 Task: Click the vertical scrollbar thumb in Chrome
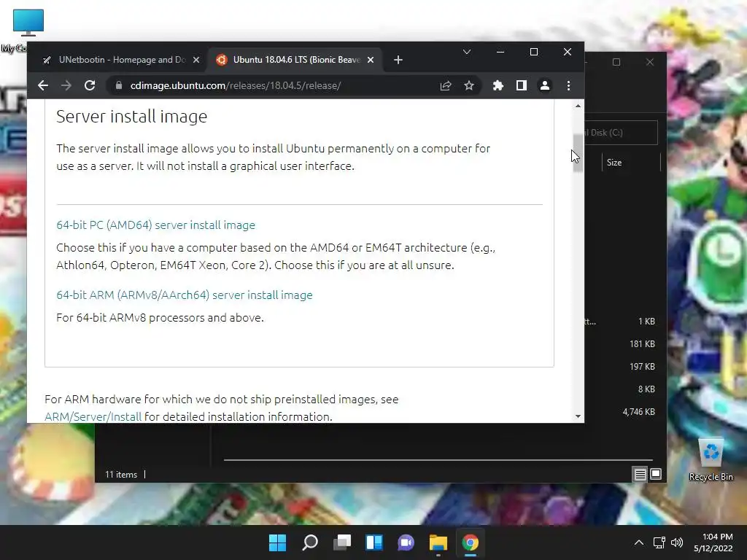pos(578,152)
